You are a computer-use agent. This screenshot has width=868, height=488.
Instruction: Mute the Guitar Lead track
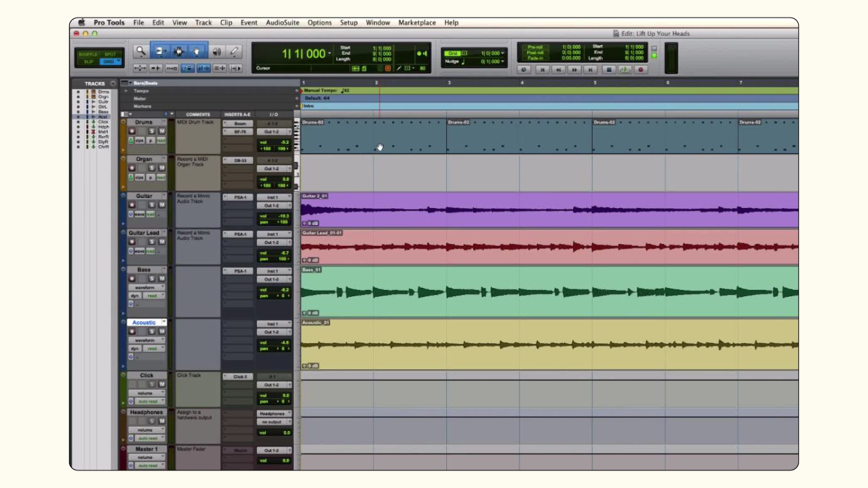[x=162, y=241]
